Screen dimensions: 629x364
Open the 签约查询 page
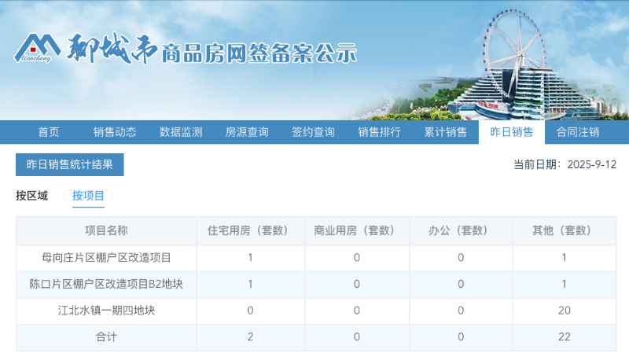point(313,132)
